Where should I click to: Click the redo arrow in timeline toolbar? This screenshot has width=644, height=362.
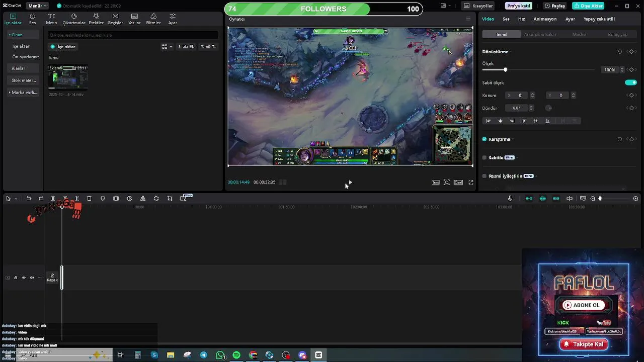click(x=41, y=199)
